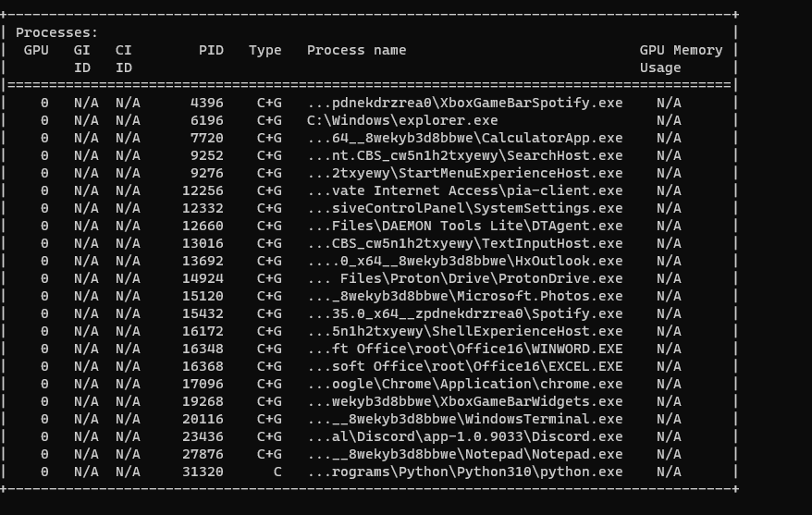812x515 pixels.
Task: Click the GPU Memory column header
Action: pos(681,50)
